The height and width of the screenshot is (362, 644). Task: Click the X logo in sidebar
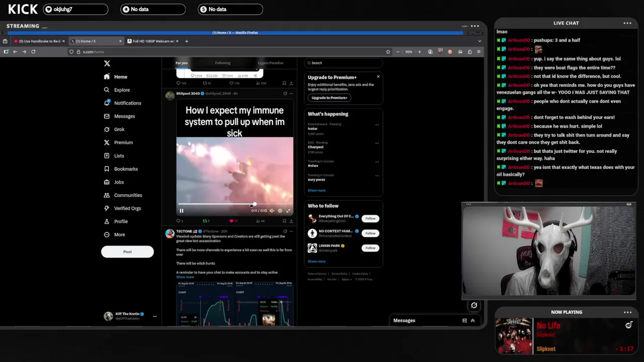point(107,63)
